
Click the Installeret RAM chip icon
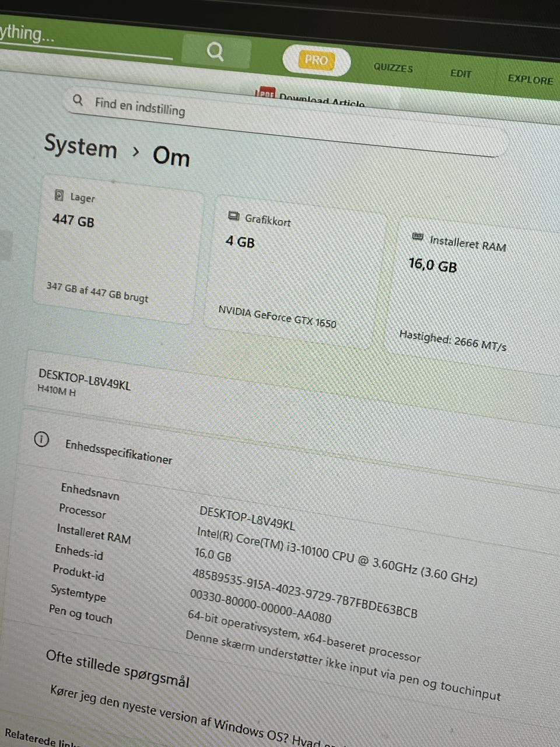[418, 236]
